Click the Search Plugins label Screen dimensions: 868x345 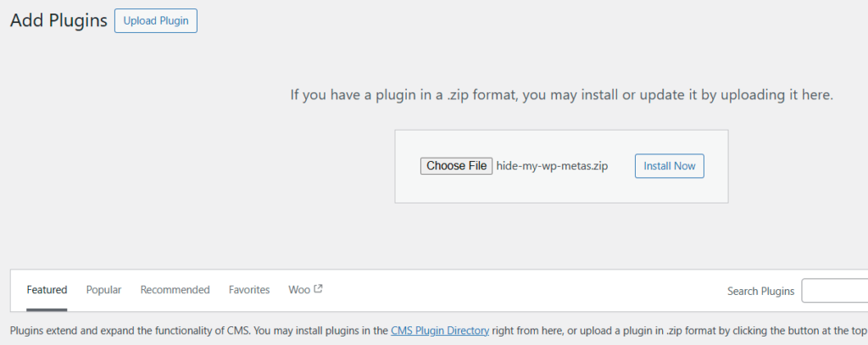tap(760, 292)
